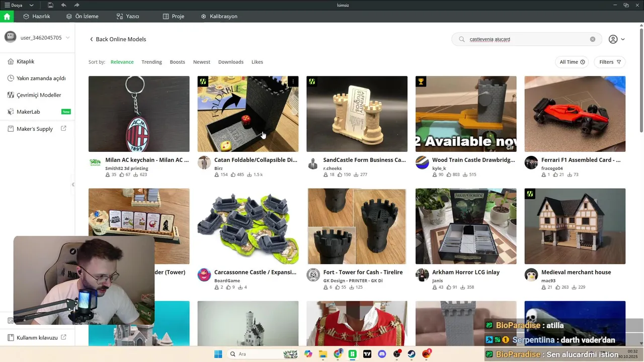This screenshot has width=644, height=362.
Task: Click fracogo04 author avatar
Action: (x=531, y=162)
